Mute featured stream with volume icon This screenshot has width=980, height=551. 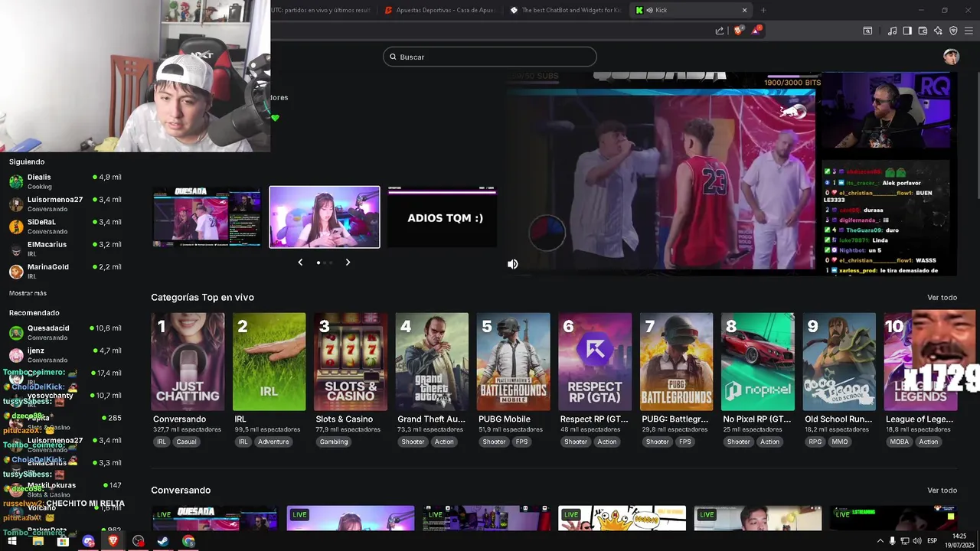tap(513, 264)
